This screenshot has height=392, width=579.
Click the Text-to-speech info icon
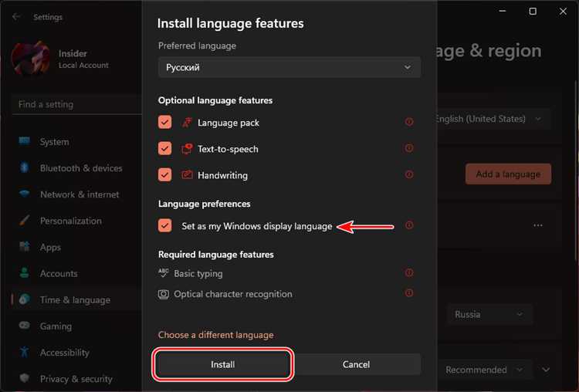click(x=408, y=148)
